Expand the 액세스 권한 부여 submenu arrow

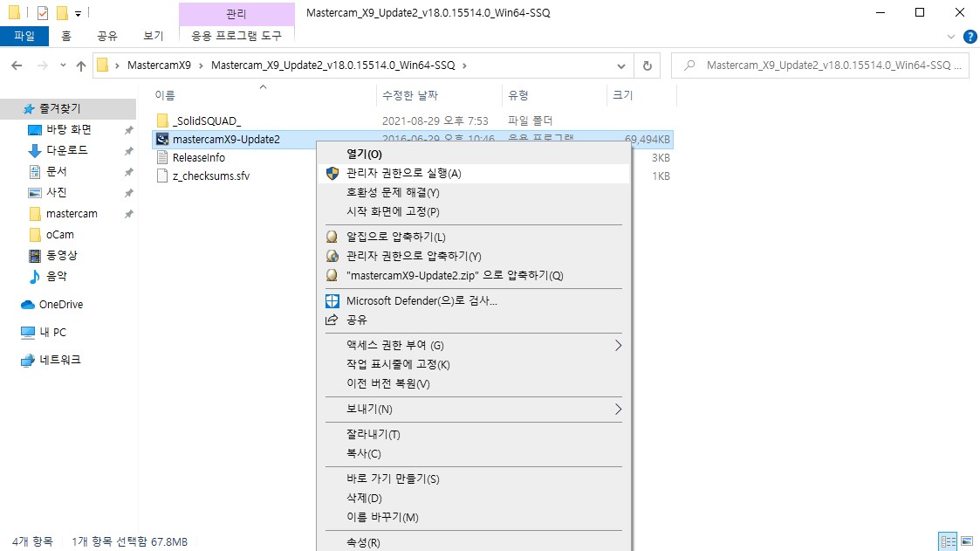[x=618, y=345]
